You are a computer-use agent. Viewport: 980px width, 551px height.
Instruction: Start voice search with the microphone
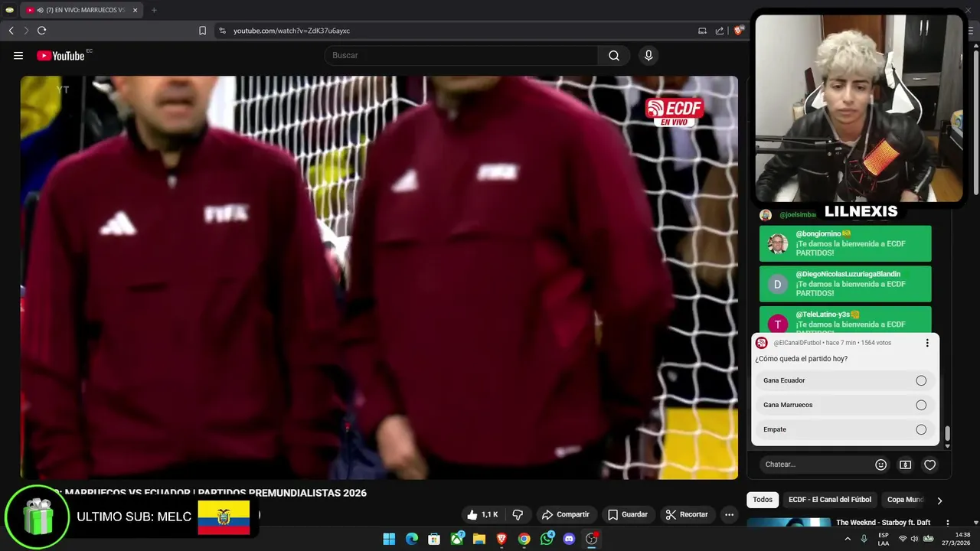pos(648,55)
